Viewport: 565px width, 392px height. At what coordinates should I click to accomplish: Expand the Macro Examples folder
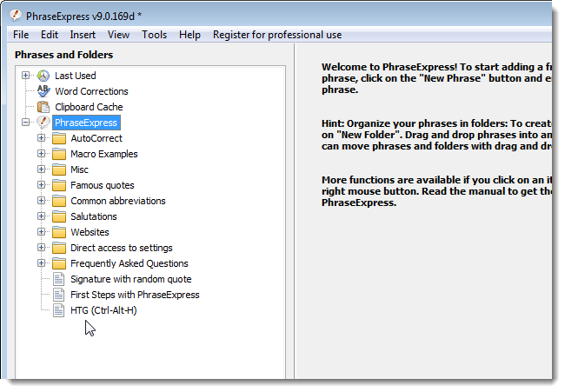point(42,154)
